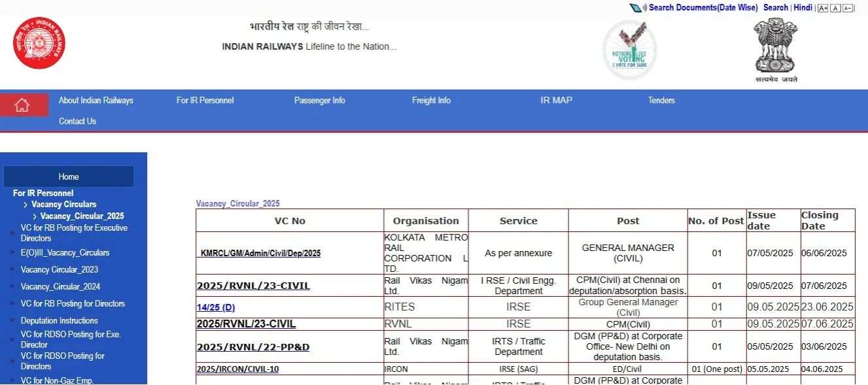Click the national emblem Satyamev Jayate image
868x385 pixels.
[775, 50]
